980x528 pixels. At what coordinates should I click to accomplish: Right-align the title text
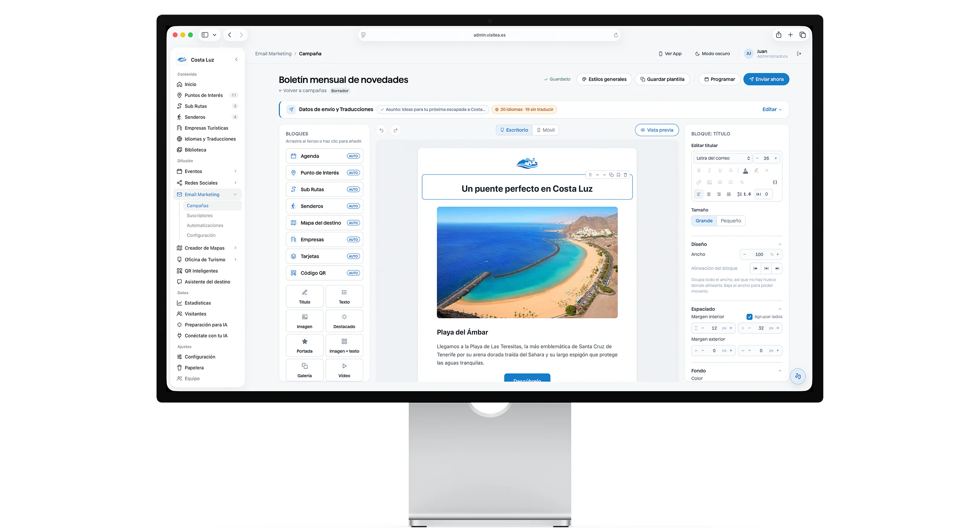click(x=719, y=194)
